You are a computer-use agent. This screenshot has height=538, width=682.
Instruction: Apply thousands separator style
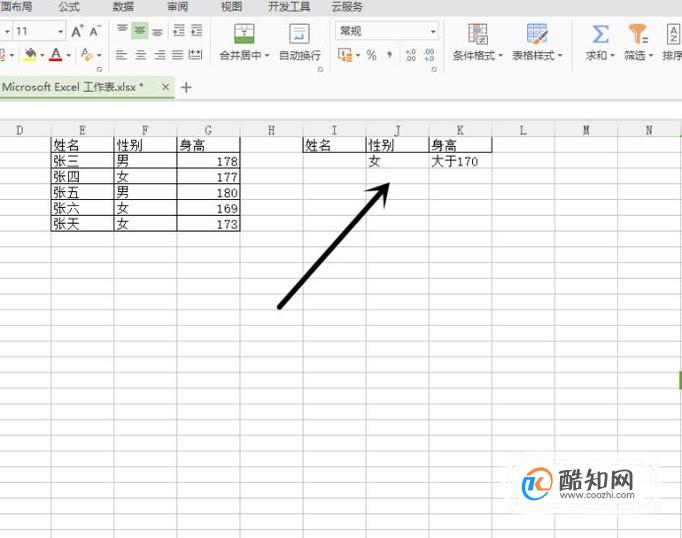coord(389,55)
